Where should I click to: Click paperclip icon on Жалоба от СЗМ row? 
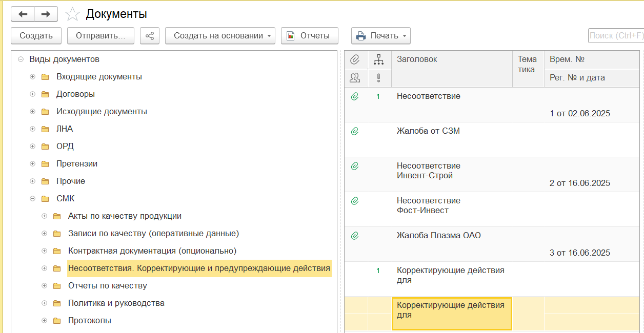point(354,131)
